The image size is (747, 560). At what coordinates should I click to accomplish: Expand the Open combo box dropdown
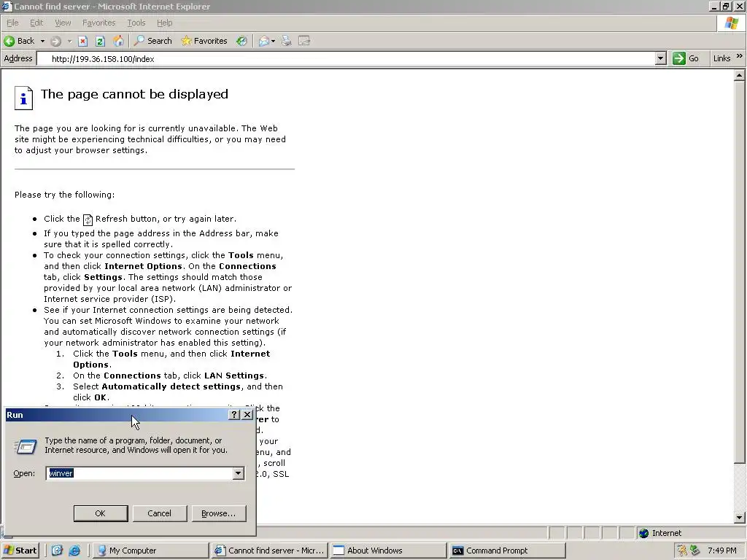239,473
